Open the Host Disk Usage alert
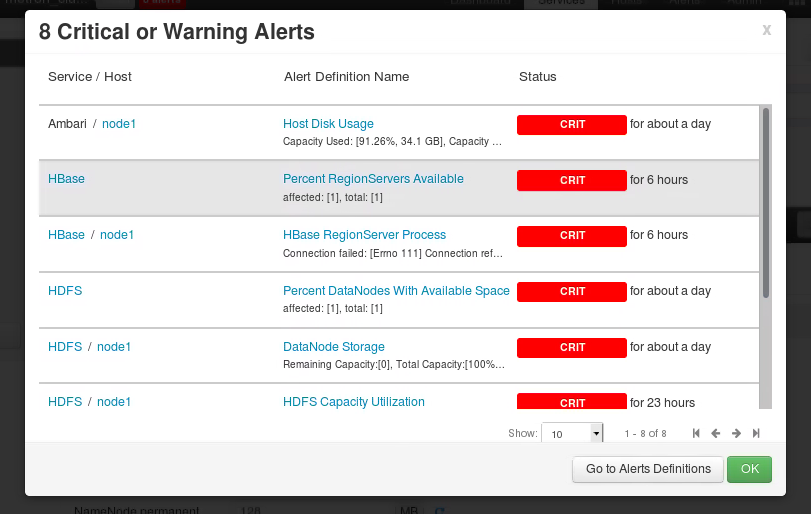 pos(328,124)
